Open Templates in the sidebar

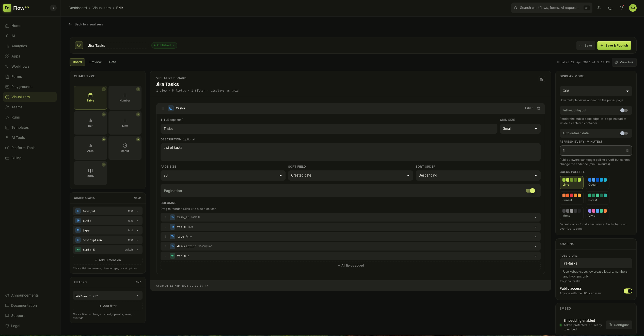click(30, 127)
